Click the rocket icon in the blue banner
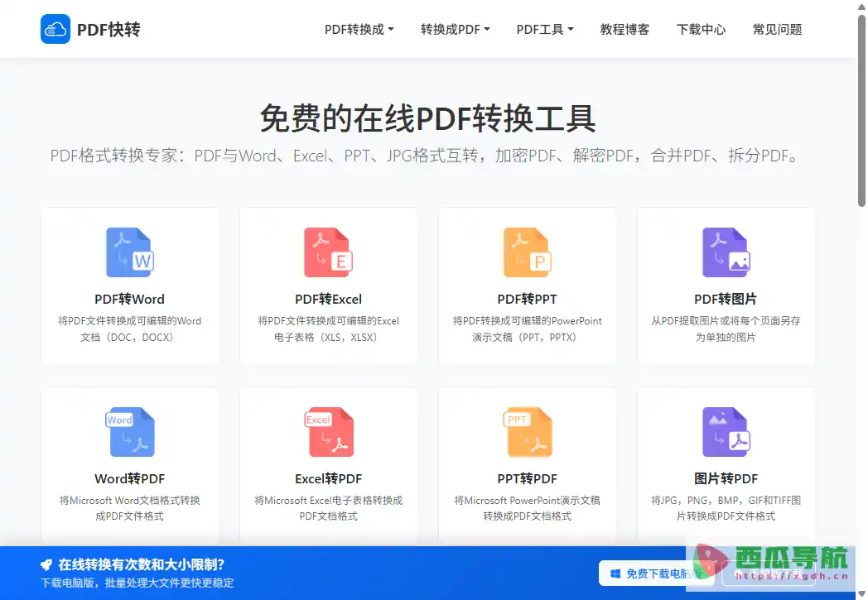 pyautogui.click(x=46, y=564)
